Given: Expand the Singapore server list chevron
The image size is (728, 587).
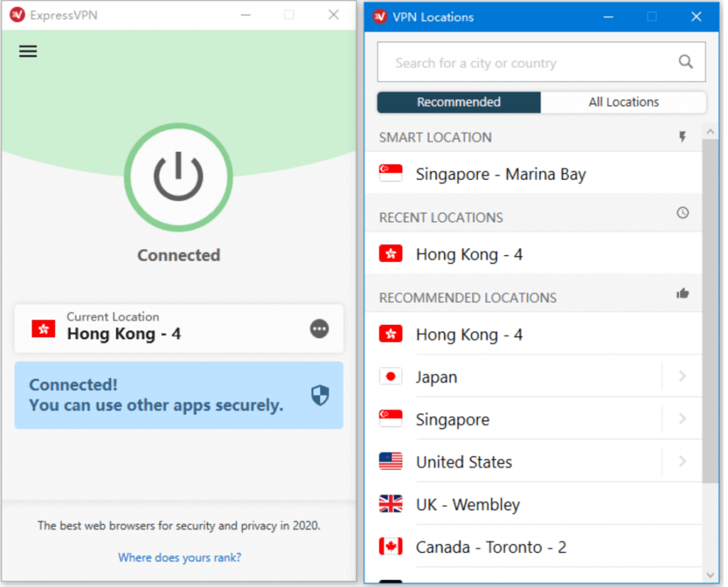Looking at the screenshot, I should coord(682,419).
